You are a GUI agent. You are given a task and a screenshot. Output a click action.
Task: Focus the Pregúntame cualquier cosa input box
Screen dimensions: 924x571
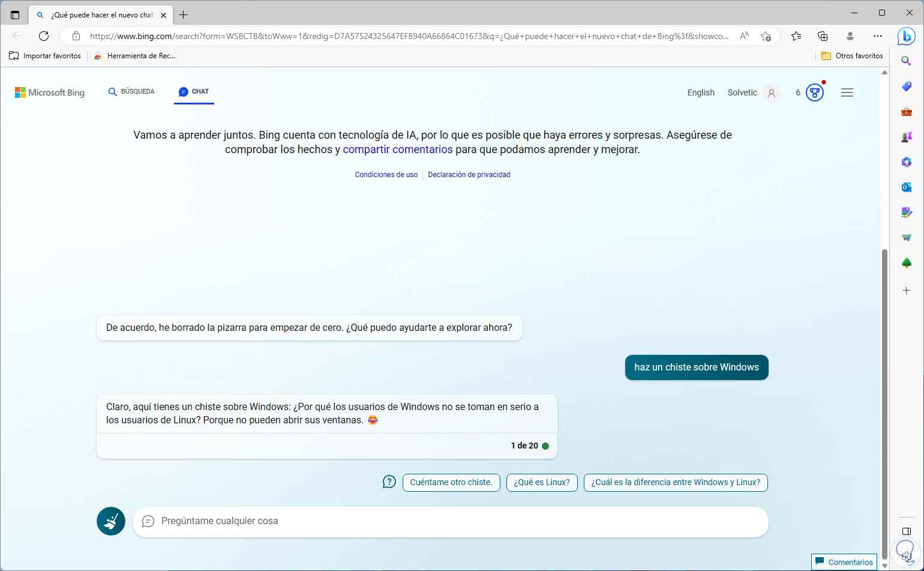pos(451,521)
